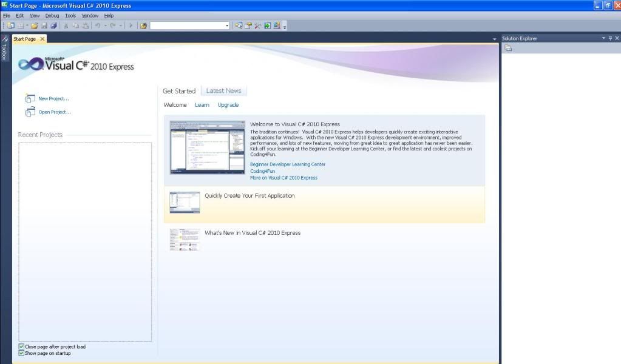Click the Start Debugging play icon

click(x=131, y=25)
